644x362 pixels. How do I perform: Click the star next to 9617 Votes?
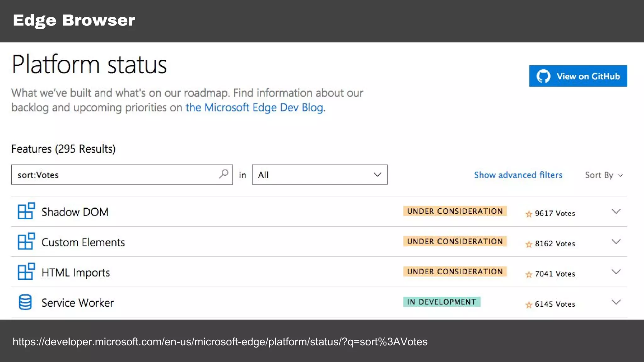pyautogui.click(x=529, y=214)
